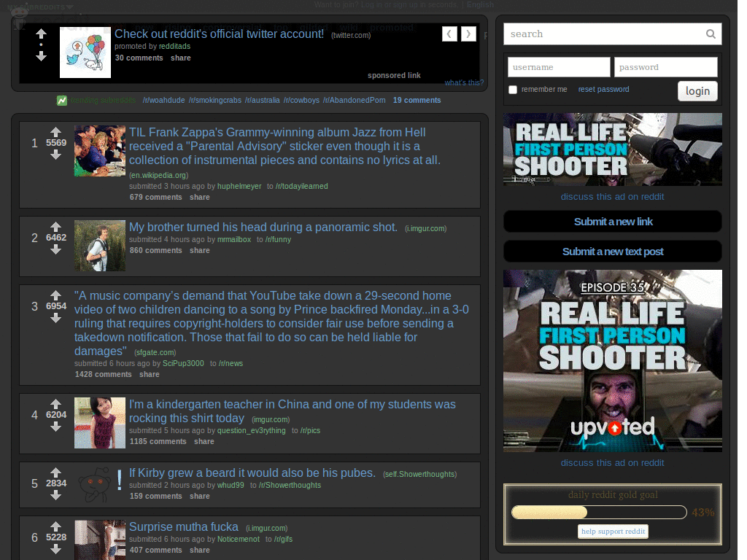Downvote the kindergarten teacher in China post
This screenshot has width=747, height=560.
(55, 427)
